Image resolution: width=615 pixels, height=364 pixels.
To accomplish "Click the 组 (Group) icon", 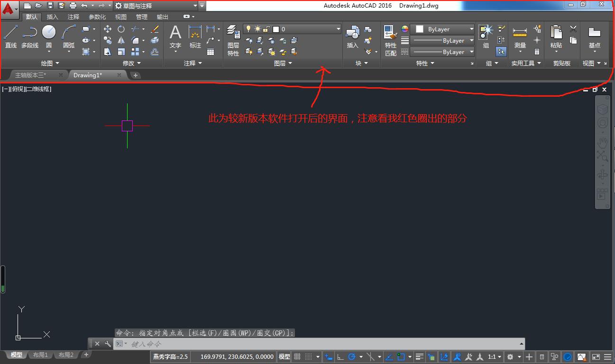I will (486, 36).
